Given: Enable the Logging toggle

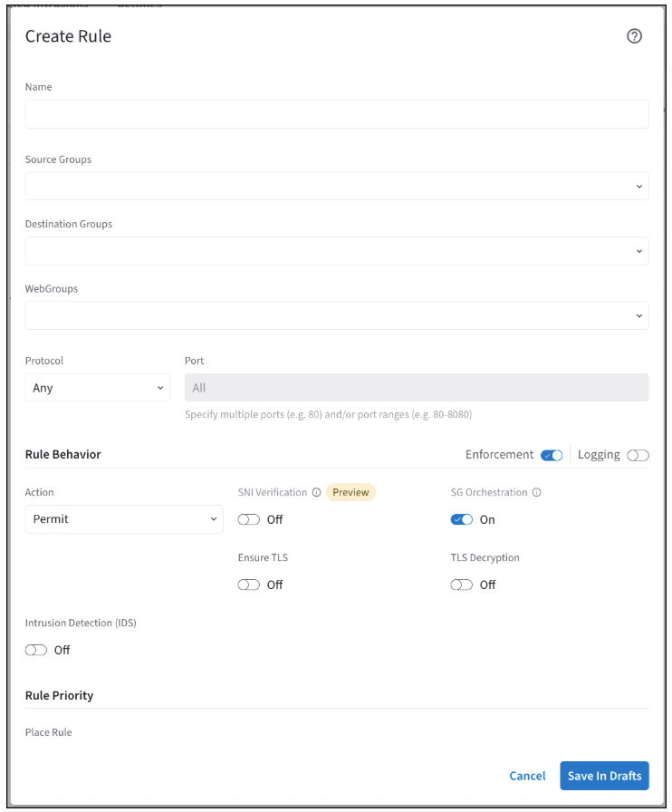Looking at the screenshot, I should pyautogui.click(x=638, y=454).
